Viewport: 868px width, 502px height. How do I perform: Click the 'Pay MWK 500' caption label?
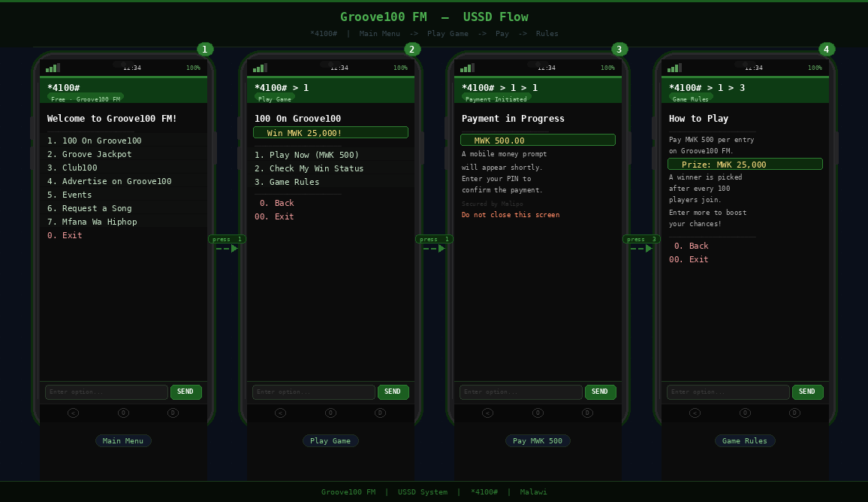(x=538, y=441)
